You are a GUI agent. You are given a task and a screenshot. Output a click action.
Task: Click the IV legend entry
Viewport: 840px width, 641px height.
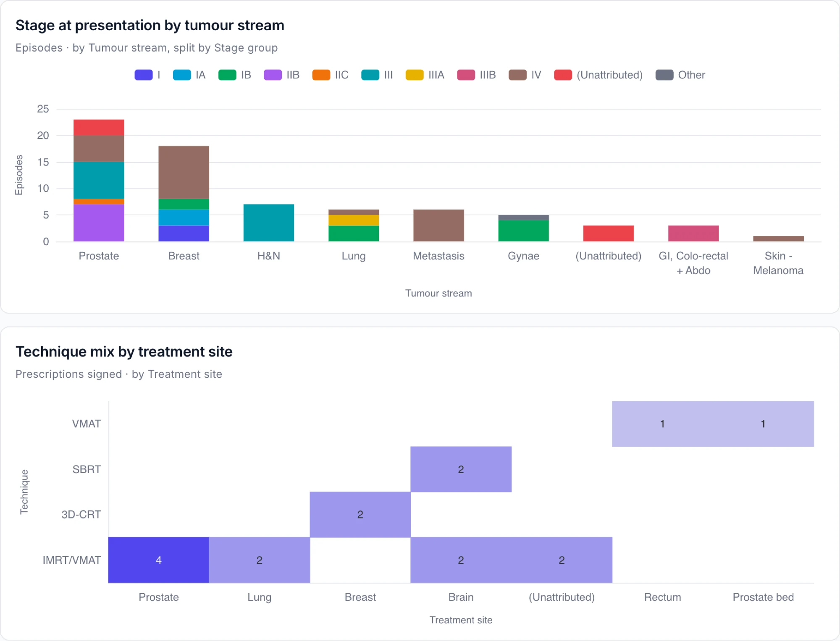tap(525, 75)
